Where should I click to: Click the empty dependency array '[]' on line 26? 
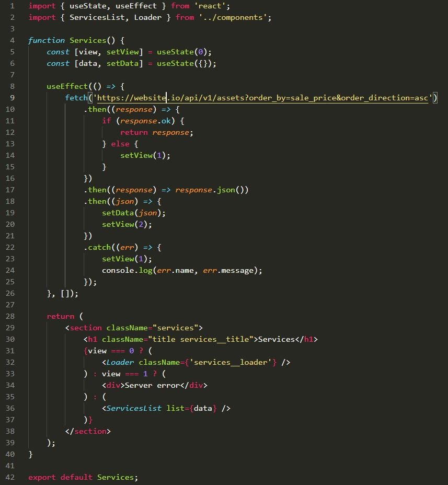65,293
